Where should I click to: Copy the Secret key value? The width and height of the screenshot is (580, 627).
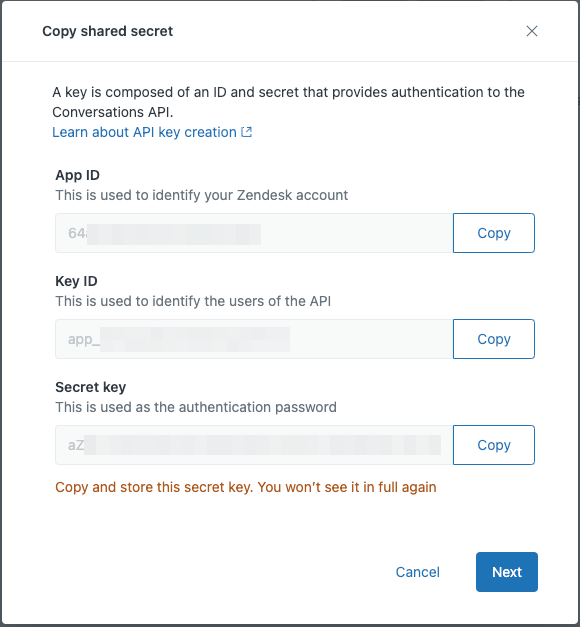494,445
